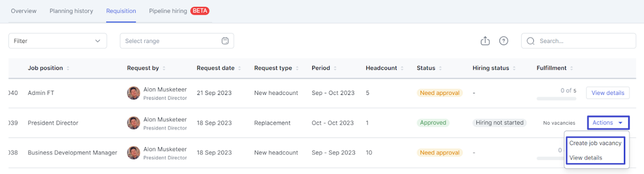Click the export/share icon
The width and height of the screenshot is (644, 174).
tap(485, 41)
